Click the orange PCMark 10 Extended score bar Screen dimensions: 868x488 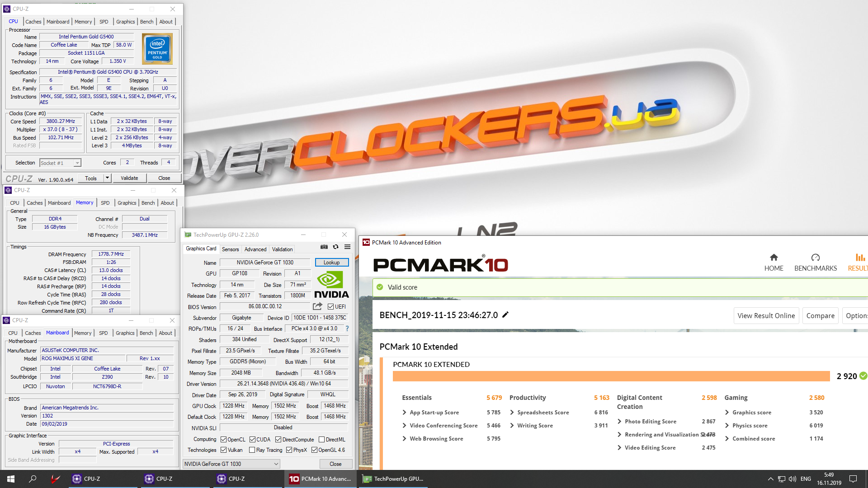click(611, 376)
